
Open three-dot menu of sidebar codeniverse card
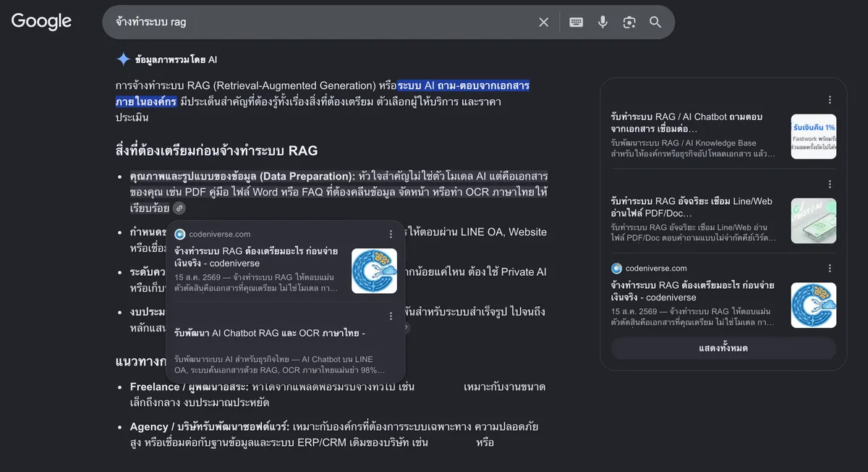click(830, 268)
